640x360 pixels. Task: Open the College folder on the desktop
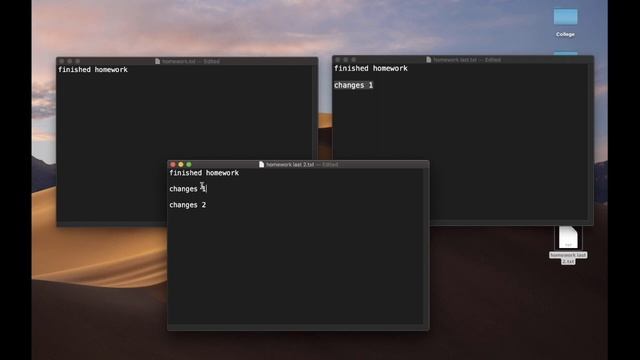(565, 17)
